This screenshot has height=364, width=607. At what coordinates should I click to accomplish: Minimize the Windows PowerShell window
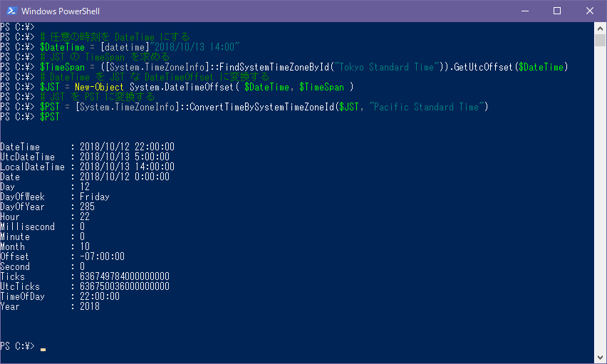525,11
